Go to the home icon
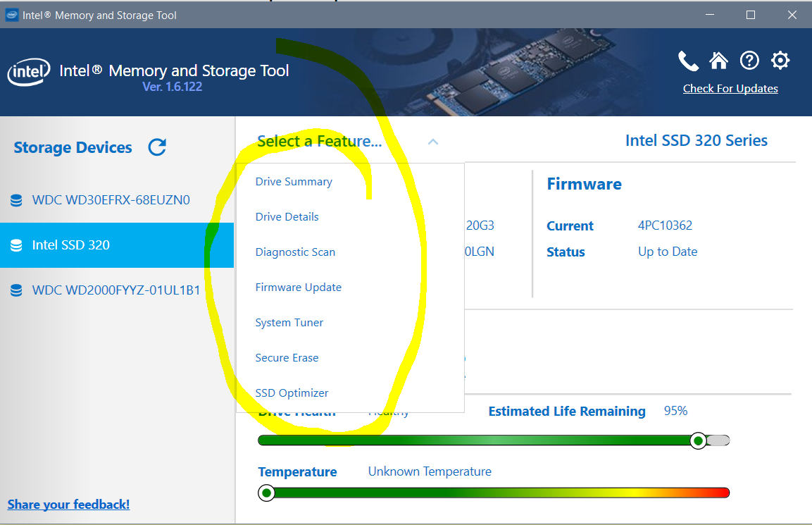Screen dimensions: 812x525 pos(719,61)
